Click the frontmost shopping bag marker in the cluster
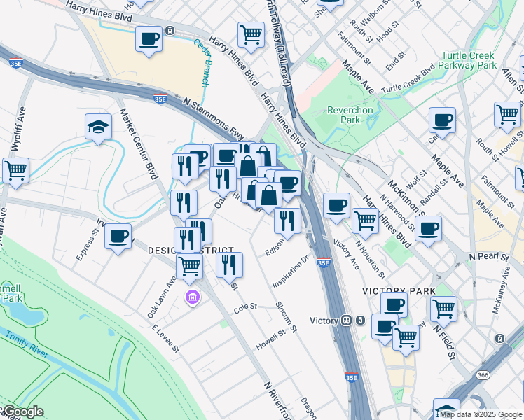The image size is (524, 420). pyautogui.click(x=268, y=195)
